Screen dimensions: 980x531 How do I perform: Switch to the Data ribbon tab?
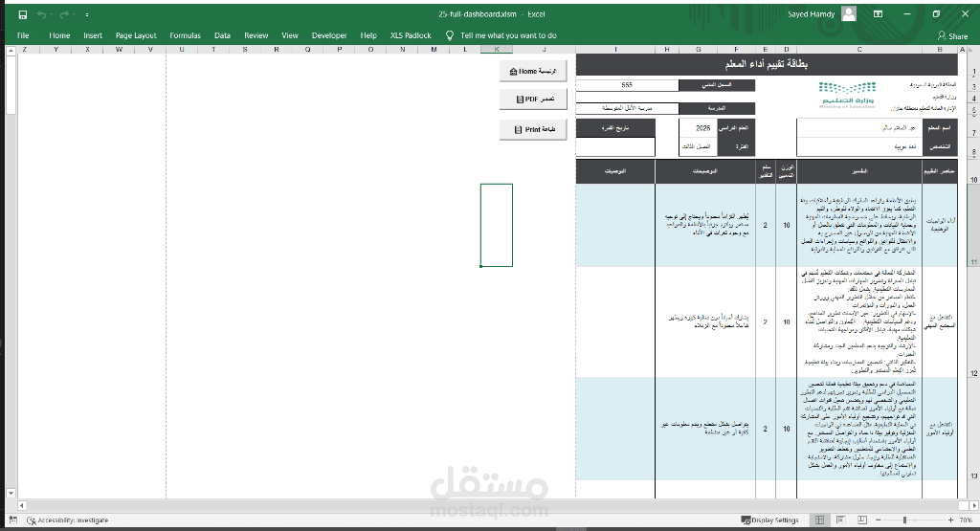click(222, 35)
